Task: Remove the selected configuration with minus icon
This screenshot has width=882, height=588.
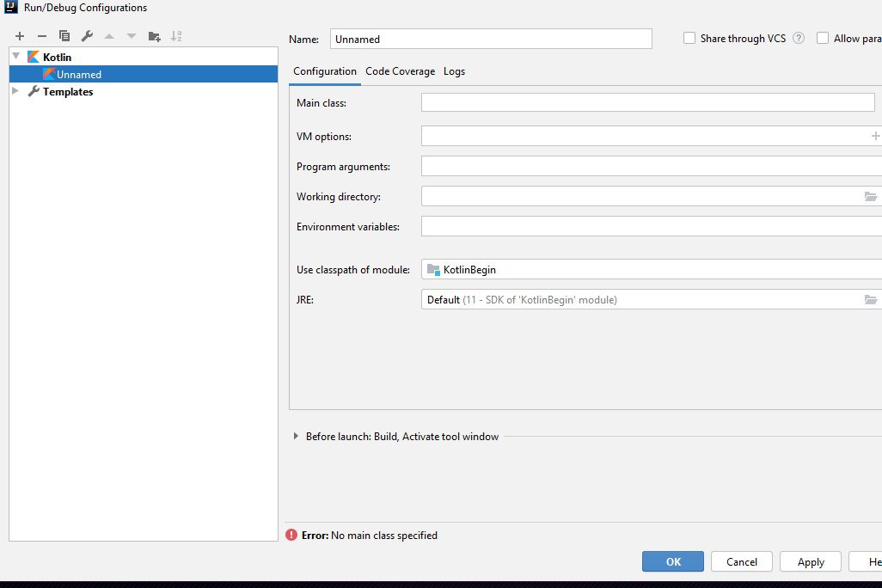Action: tap(42, 36)
